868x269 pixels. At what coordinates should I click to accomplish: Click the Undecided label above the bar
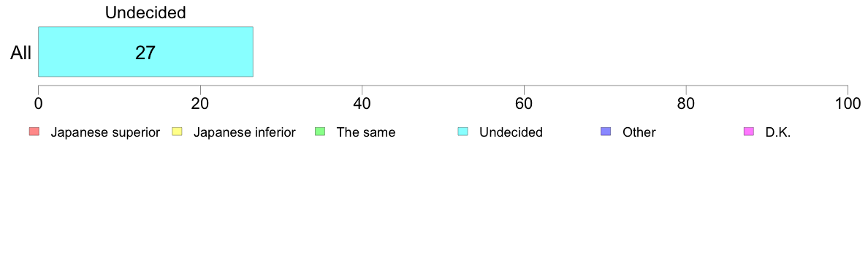pyautogui.click(x=145, y=12)
